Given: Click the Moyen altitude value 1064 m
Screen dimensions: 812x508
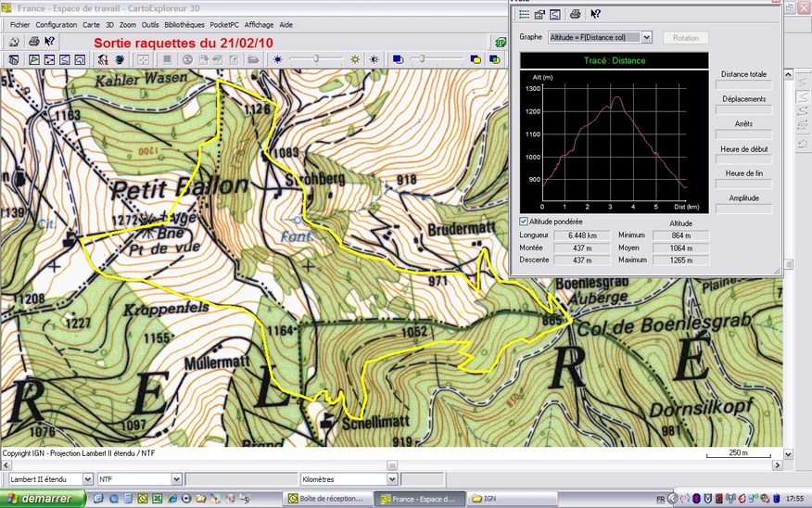Looking at the screenshot, I should pos(680,248).
